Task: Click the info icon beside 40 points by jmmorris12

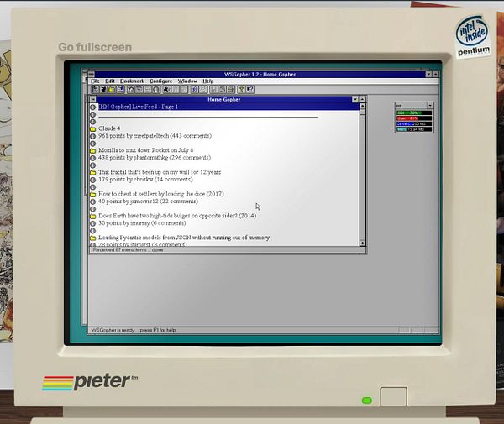Action: pyautogui.click(x=93, y=202)
